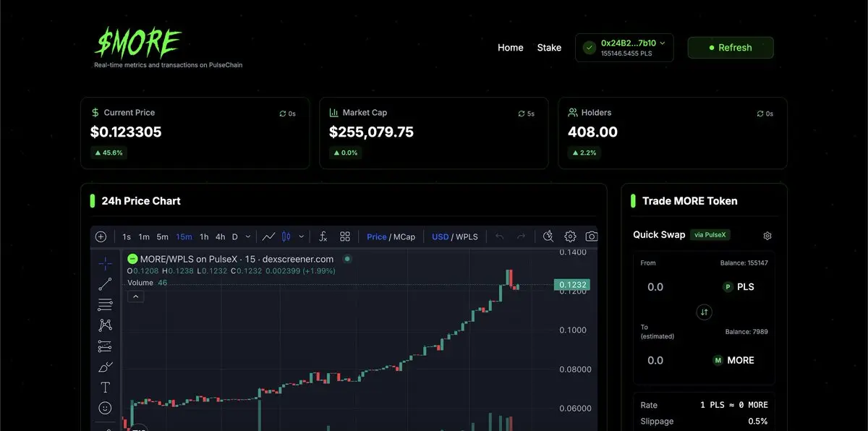The image size is (868, 431).
Task: Select the crosshair cursor tool
Action: (x=105, y=263)
